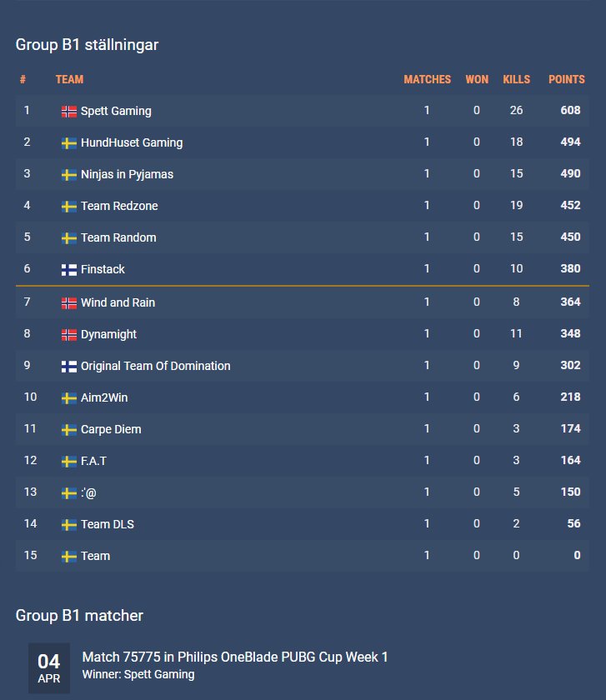The height and width of the screenshot is (700, 606).
Task: Open Match 75775 Philips OneBlade PUBG Cup link
Action: coord(235,657)
